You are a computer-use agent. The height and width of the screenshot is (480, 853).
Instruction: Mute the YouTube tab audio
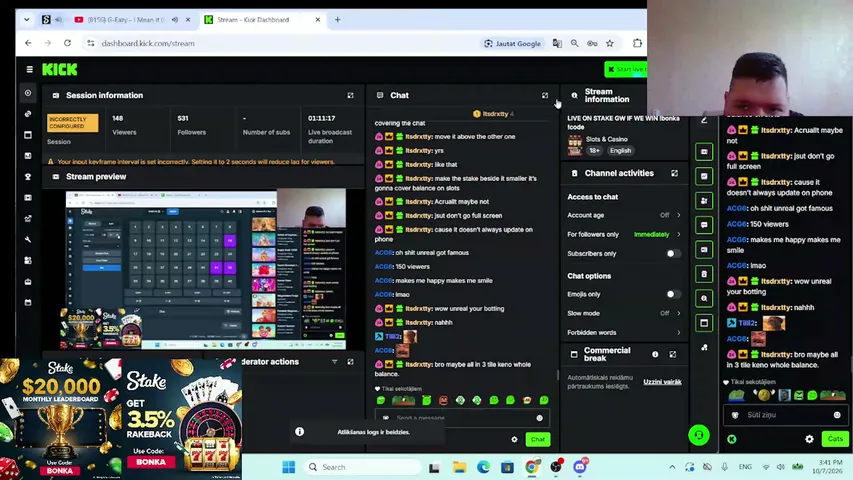pyautogui.click(x=175, y=20)
